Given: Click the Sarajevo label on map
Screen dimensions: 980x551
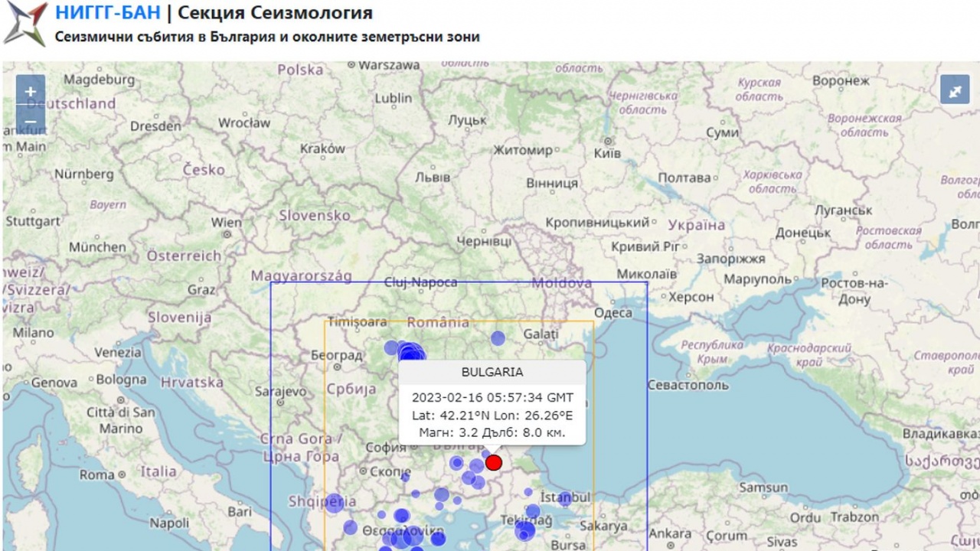Looking at the screenshot, I should pyautogui.click(x=281, y=391).
